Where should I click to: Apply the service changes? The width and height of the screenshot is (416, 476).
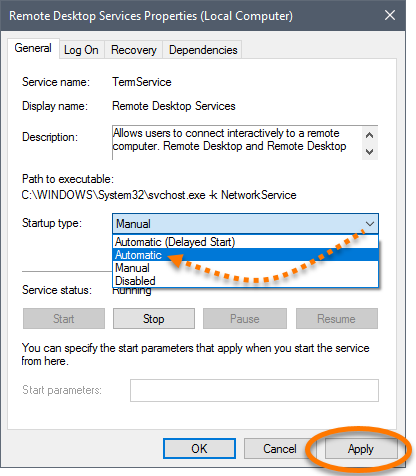point(361,449)
